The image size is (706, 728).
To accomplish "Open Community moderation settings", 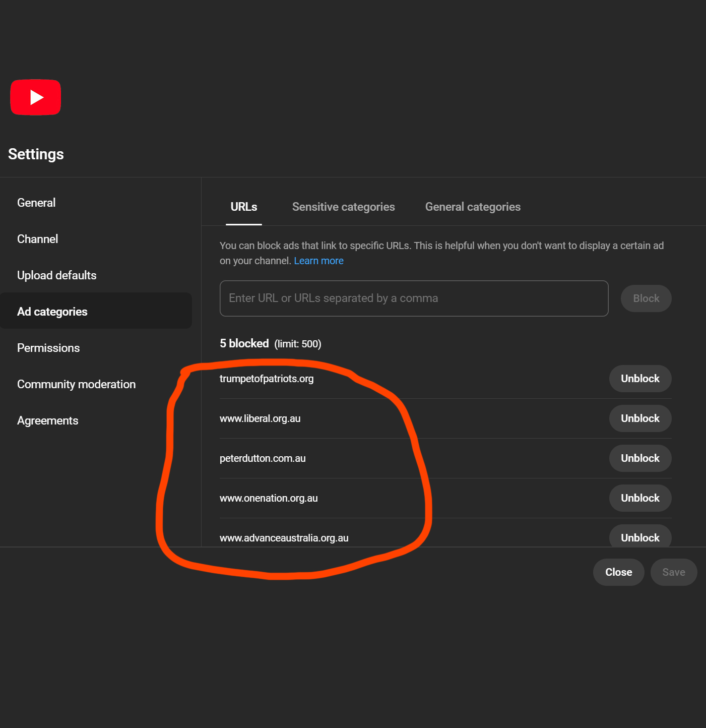I will (77, 384).
